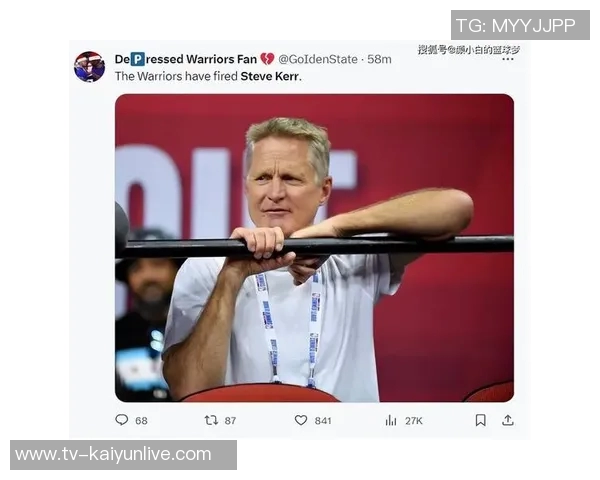Click the 58m timestamp
The height and width of the screenshot is (480, 600).
coord(380,59)
